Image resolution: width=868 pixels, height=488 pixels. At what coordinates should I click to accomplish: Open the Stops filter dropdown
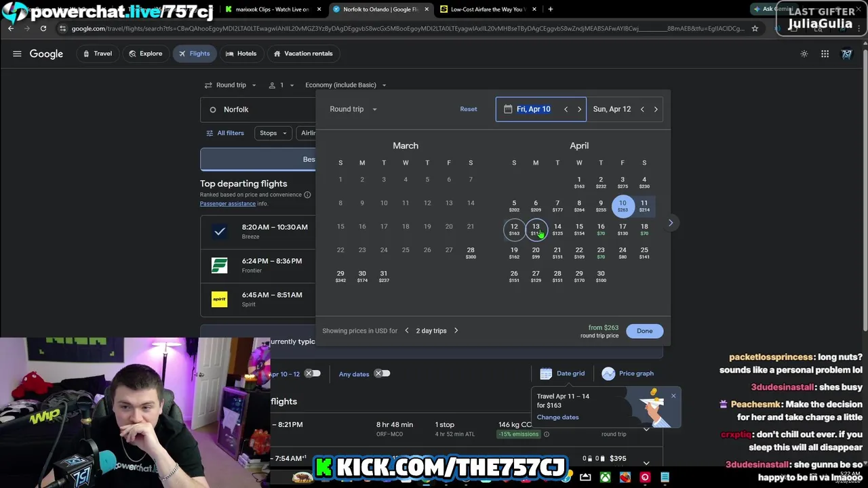(273, 134)
